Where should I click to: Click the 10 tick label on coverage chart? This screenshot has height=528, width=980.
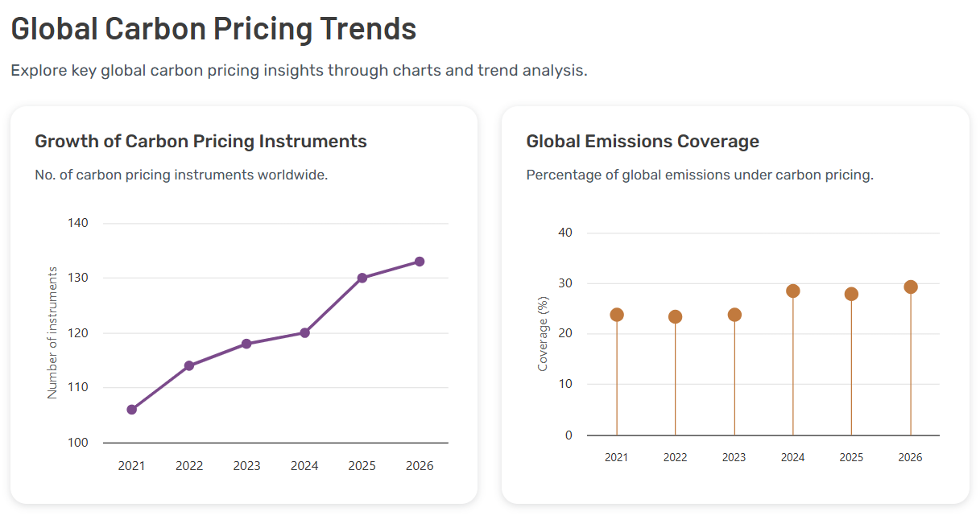point(565,384)
